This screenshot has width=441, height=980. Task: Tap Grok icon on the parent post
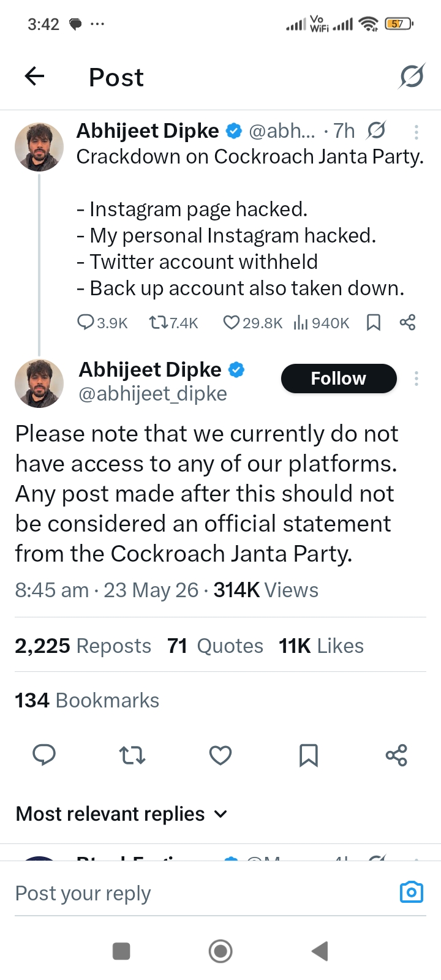click(376, 130)
